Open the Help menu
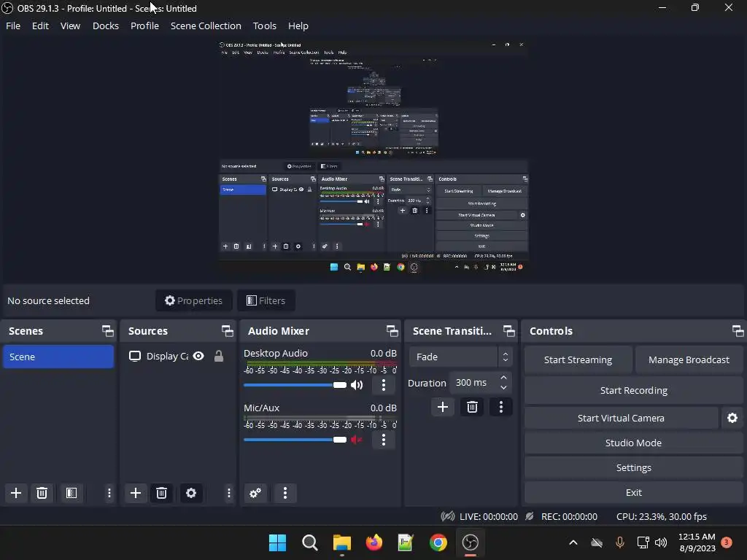747x560 pixels. pos(298,26)
